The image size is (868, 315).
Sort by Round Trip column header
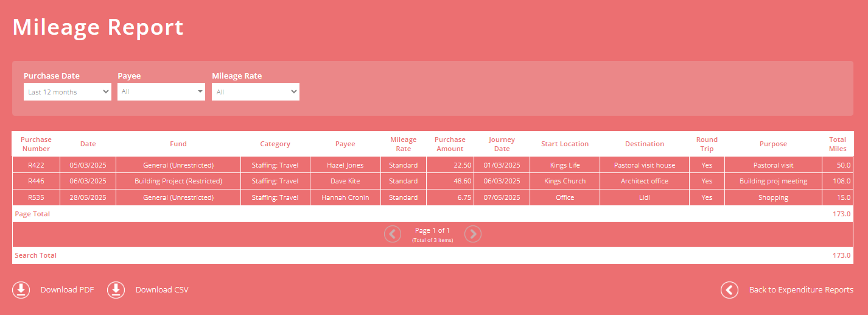tap(707, 144)
